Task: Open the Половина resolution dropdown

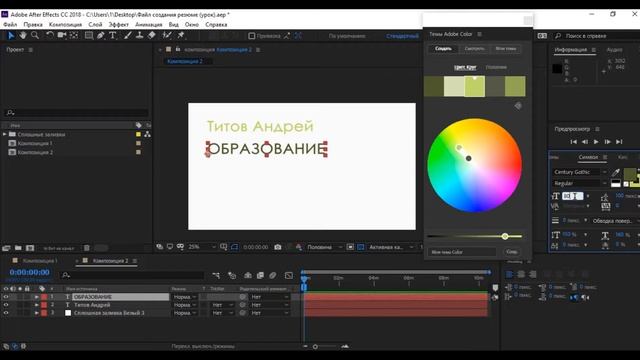Action: coord(324,247)
